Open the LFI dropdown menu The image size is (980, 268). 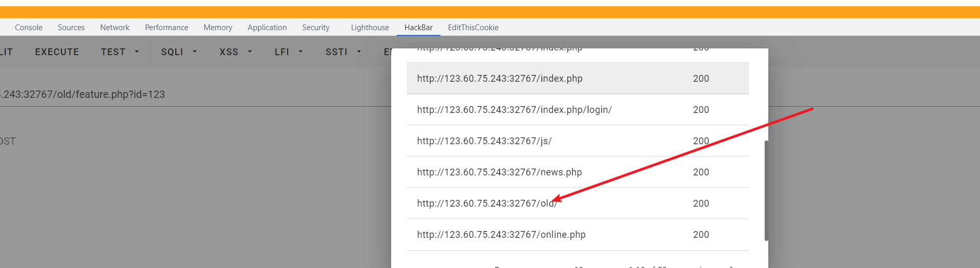click(x=288, y=52)
